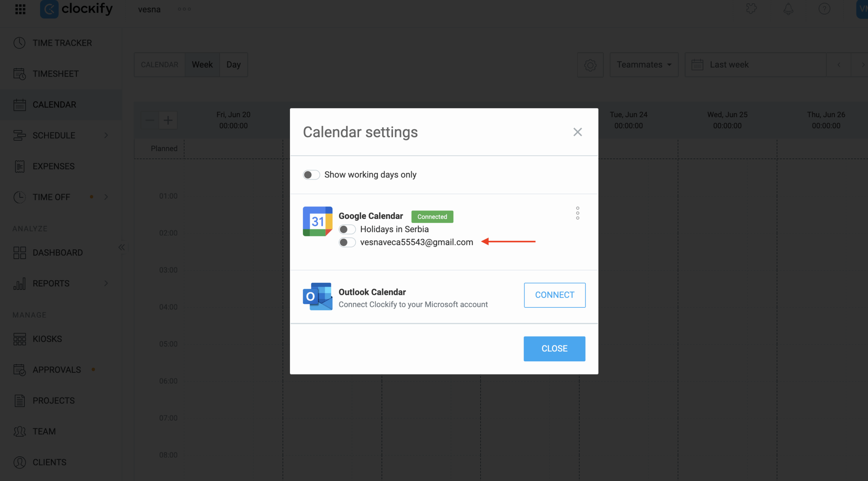Open calendar settings gear icon
The height and width of the screenshot is (481, 868).
pos(590,65)
